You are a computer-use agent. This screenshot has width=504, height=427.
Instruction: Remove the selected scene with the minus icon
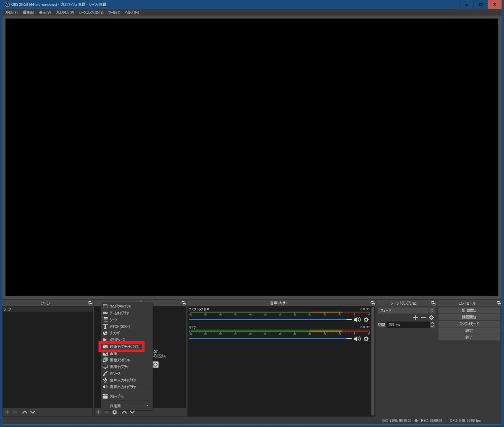15,412
